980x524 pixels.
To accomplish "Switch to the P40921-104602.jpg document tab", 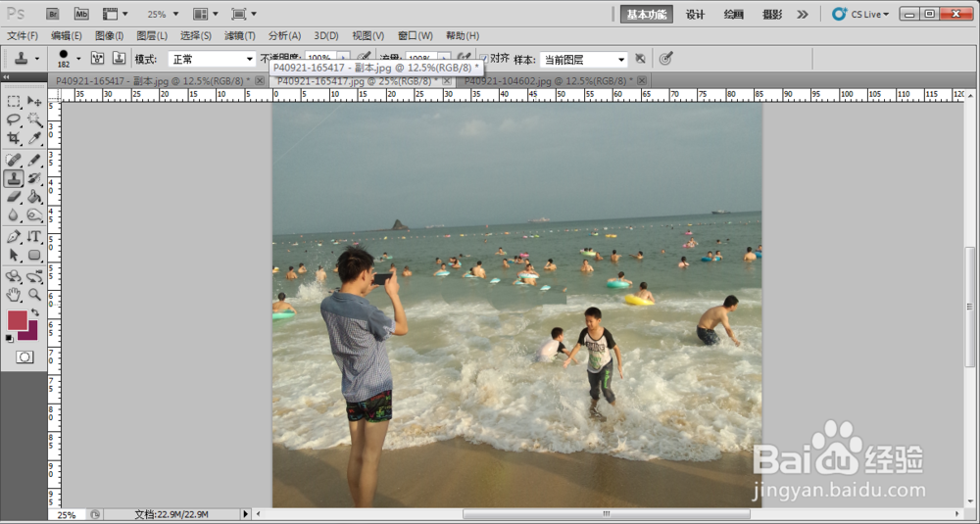I will pos(548,80).
